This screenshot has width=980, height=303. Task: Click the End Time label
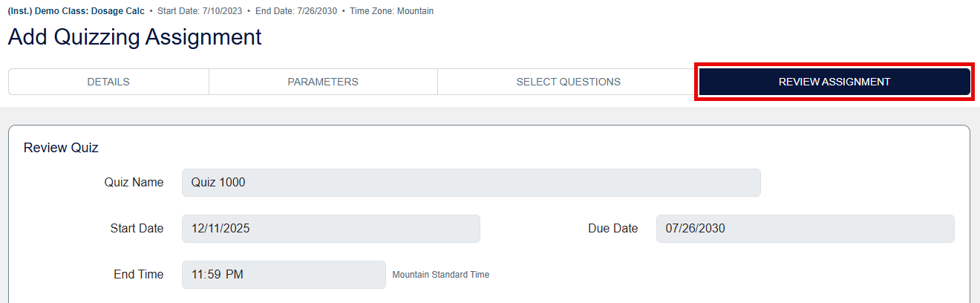point(138,275)
